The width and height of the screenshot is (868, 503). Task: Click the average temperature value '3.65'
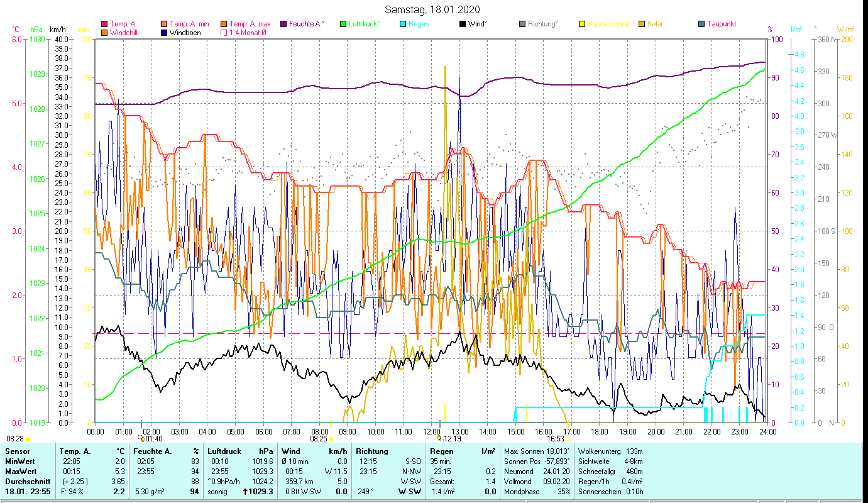pyautogui.click(x=118, y=482)
